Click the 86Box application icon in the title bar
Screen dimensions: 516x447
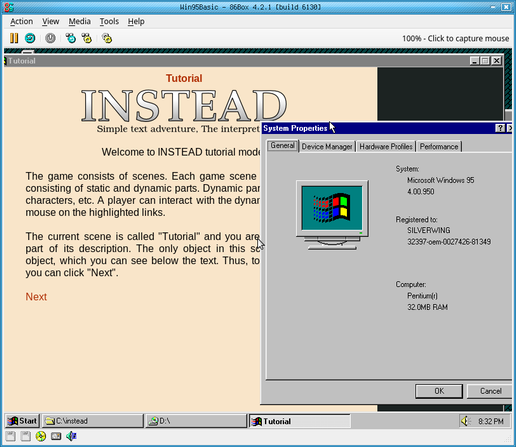[x=9, y=7]
